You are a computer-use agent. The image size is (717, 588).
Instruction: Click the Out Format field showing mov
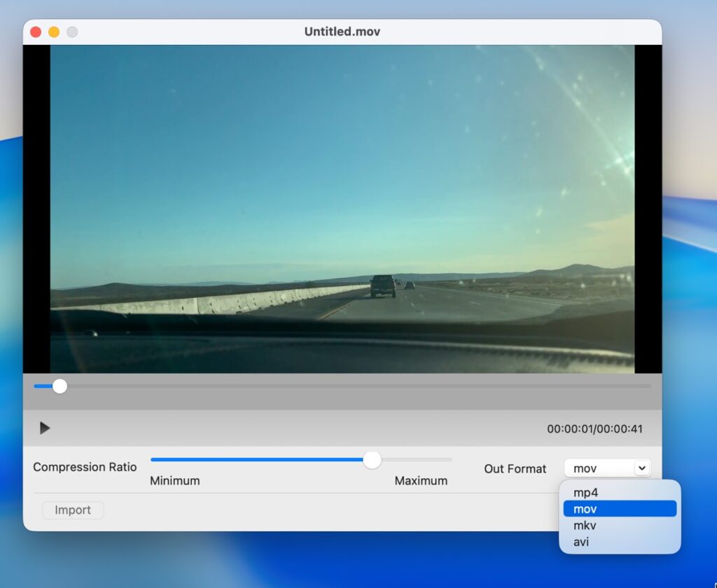point(599,468)
